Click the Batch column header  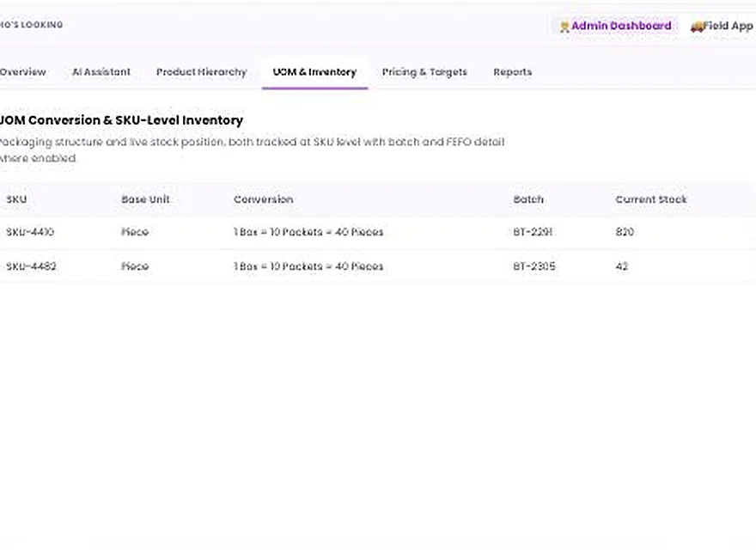528,199
